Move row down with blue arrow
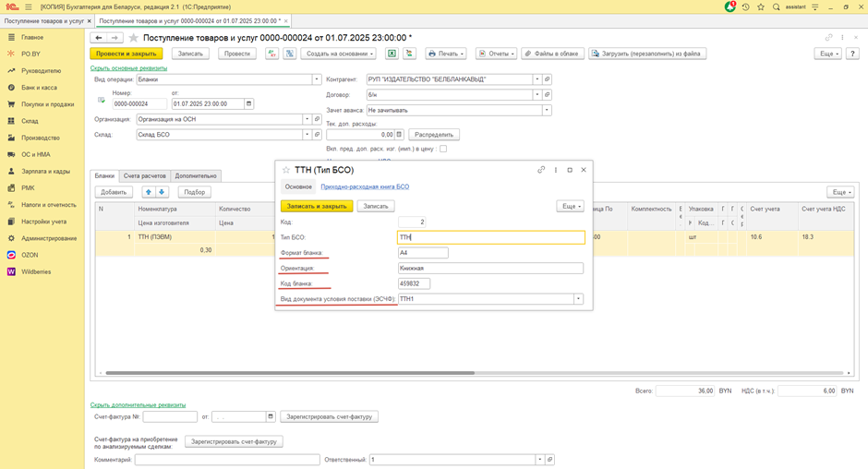Viewport: 868px width, 469px height. tap(162, 192)
